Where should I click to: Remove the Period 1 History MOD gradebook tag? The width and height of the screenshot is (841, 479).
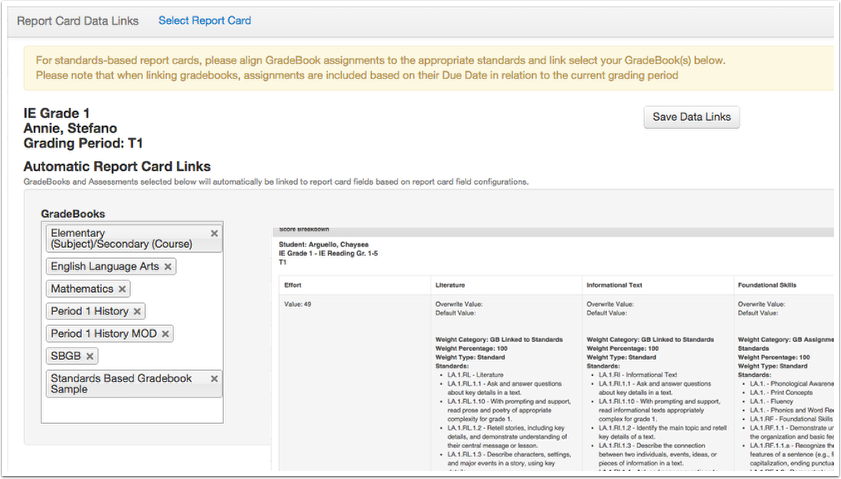[x=165, y=334]
